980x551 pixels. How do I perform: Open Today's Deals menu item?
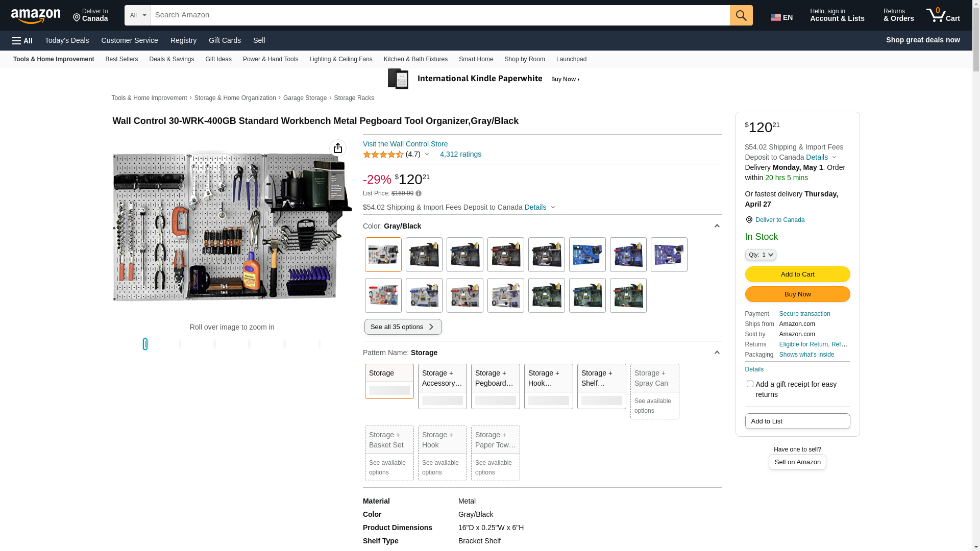coord(67,40)
